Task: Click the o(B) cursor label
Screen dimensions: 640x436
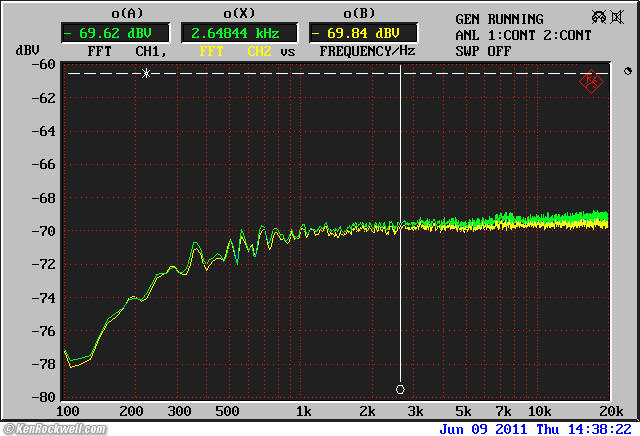Action: [x=359, y=14]
